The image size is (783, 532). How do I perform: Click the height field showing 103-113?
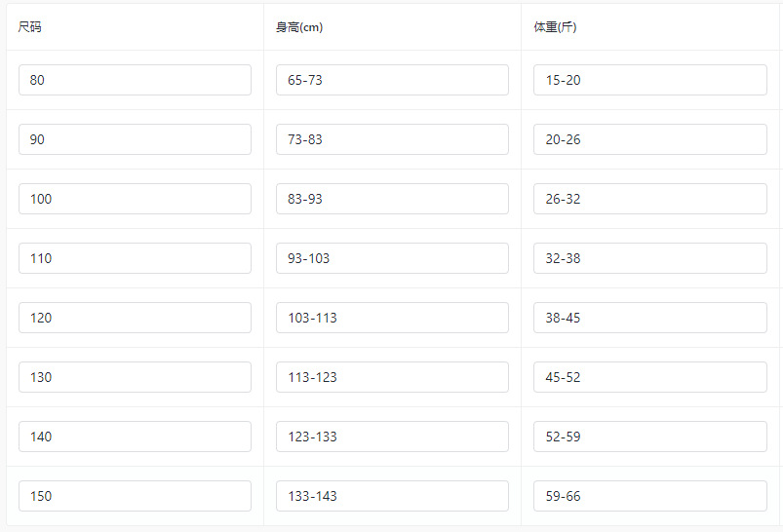392,318
